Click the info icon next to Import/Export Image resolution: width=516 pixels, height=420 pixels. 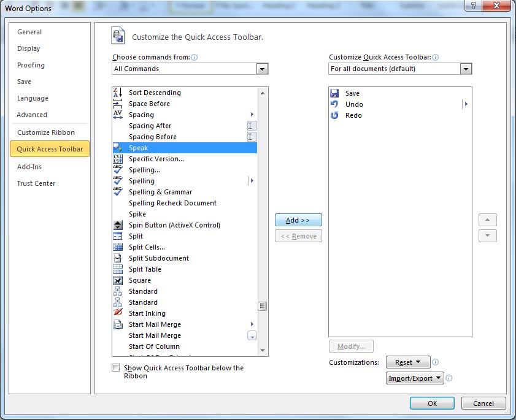449,378
